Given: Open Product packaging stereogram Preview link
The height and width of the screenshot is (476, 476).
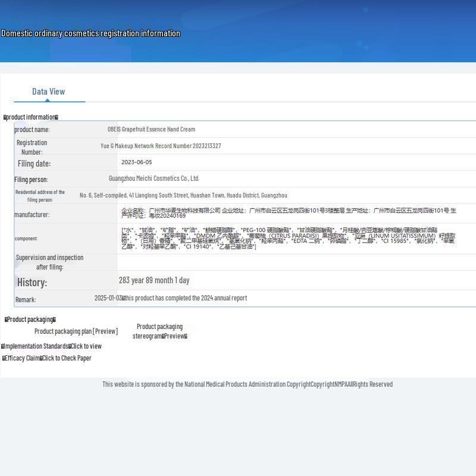Looking at the screenshot, I should (x=159, y=331).
